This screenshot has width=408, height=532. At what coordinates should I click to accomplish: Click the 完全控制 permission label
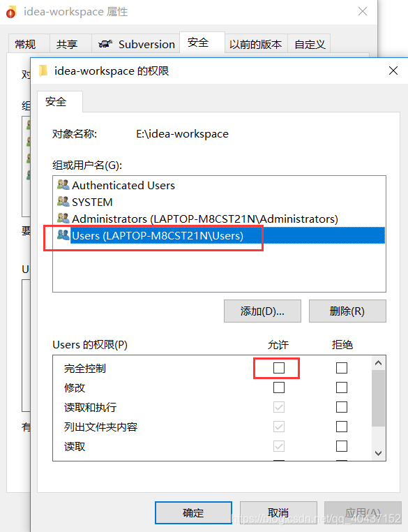click(84, 368)
